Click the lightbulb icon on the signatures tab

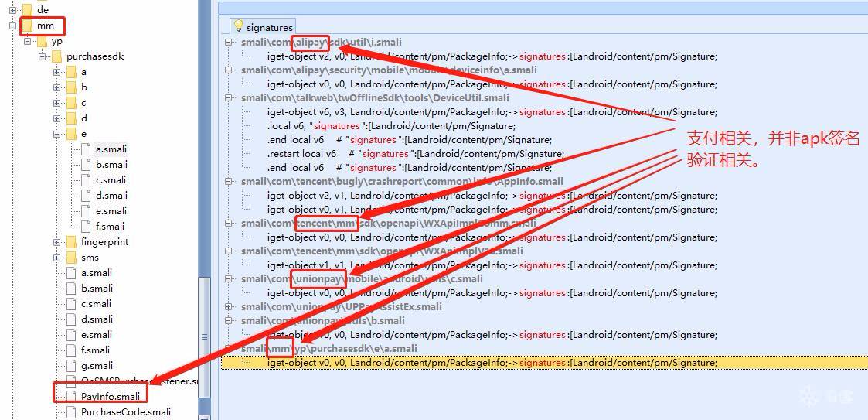point(239,27)
